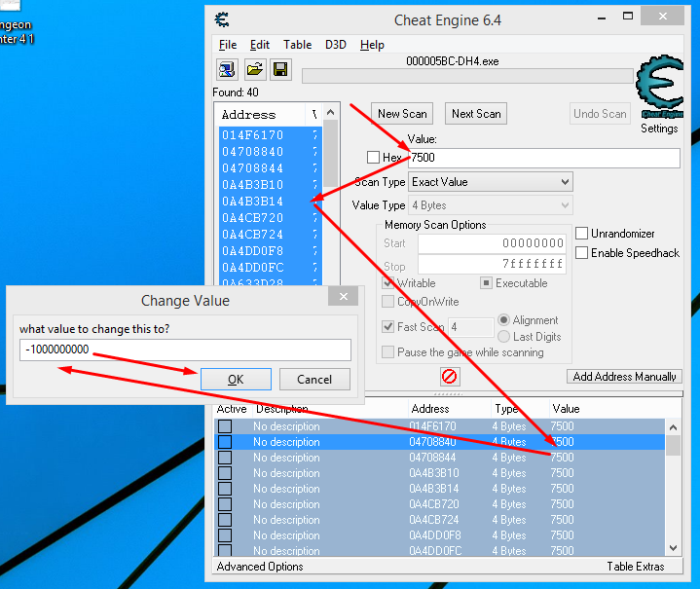Click scroll up arrow of address table
The image size is (700, 589).
click(x=673, y=427)
